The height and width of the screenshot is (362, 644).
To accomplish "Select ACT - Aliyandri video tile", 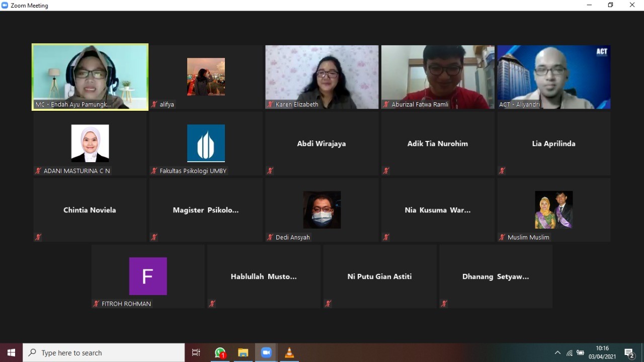I will (x=554, y=77).
